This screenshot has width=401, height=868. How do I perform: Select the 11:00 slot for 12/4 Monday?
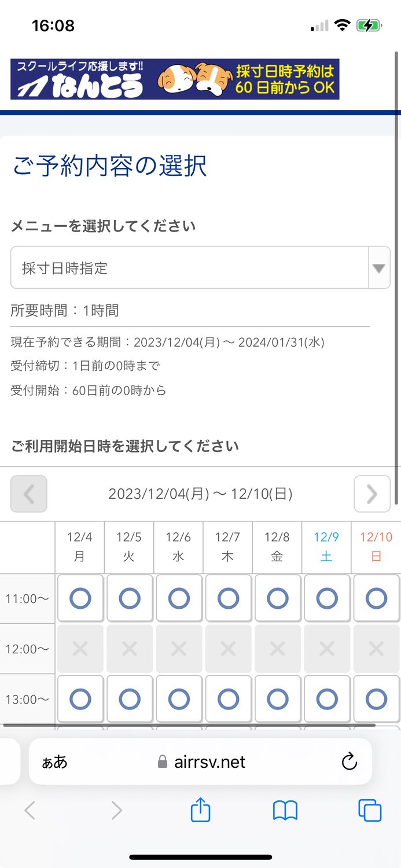80,598
